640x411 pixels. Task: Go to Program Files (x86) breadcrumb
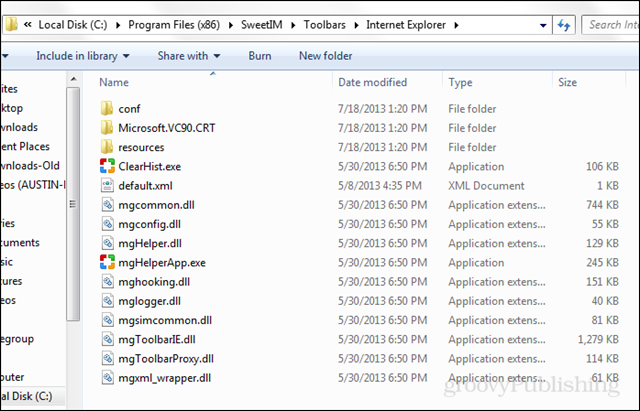click(174, 25)
